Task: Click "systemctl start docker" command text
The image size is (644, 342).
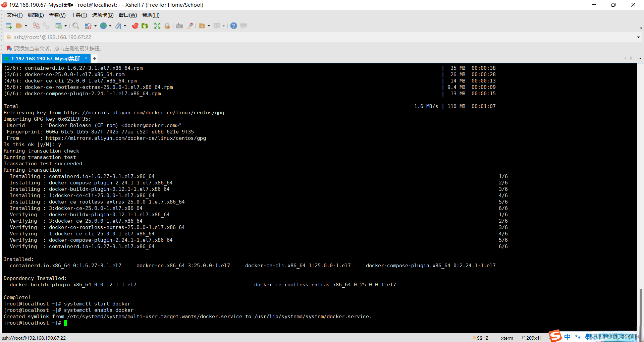Action: 97,304
